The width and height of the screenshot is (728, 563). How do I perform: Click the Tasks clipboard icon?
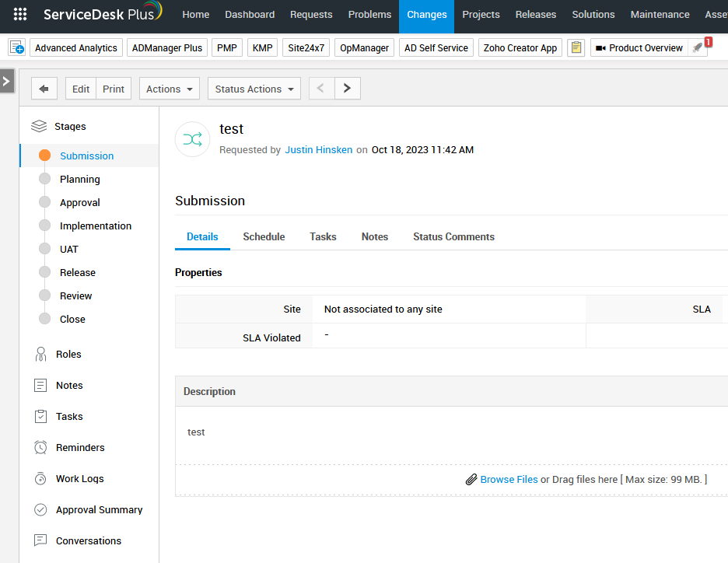[40, 416]
